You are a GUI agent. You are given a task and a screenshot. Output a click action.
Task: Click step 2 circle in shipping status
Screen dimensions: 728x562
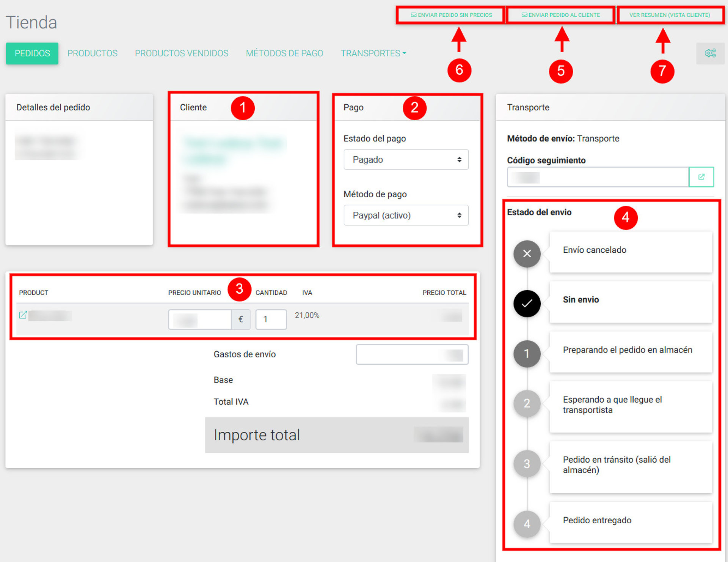pyautogui.click(x=527, y=403)
